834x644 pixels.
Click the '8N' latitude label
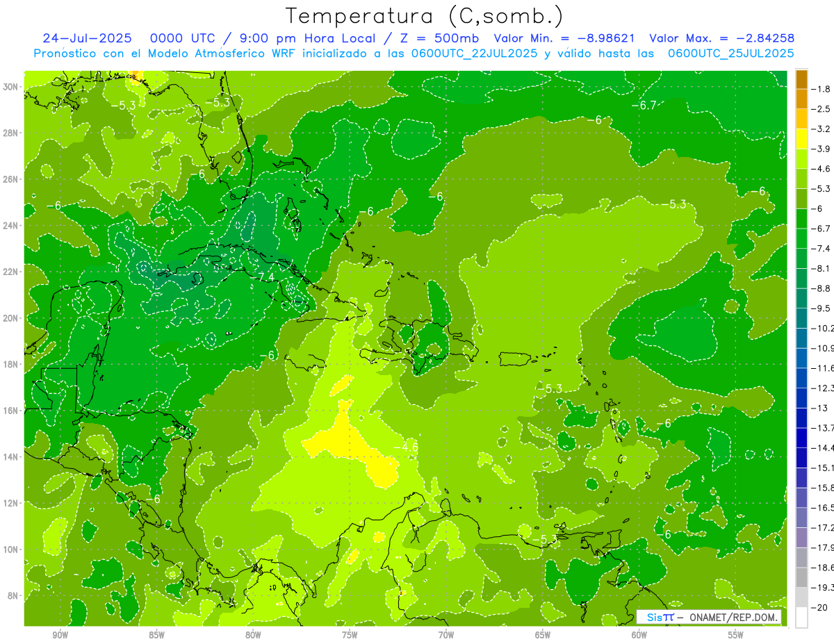point(13,595)
